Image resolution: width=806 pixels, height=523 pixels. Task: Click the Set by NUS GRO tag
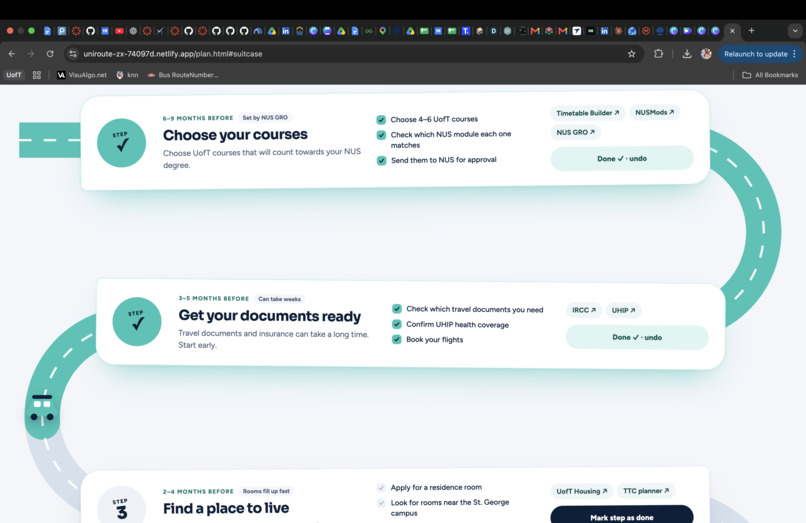265,118
